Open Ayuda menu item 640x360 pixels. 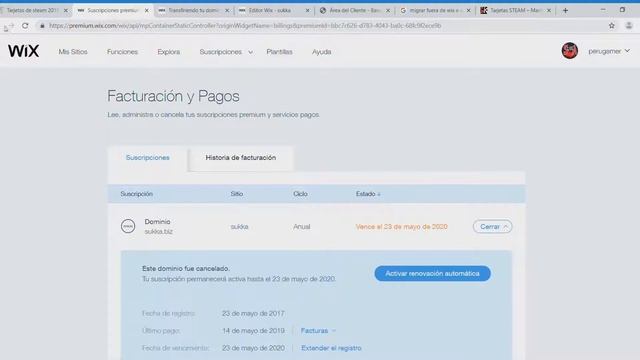322,52
